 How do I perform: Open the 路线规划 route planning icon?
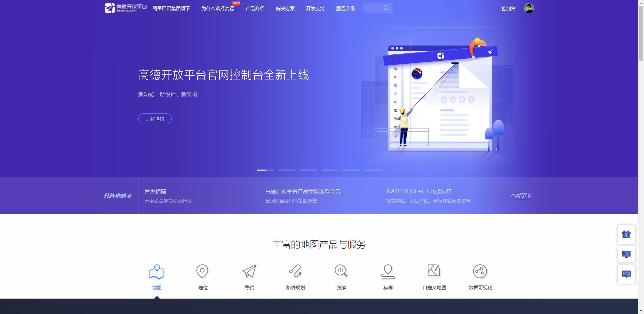(x=295, y=271)
